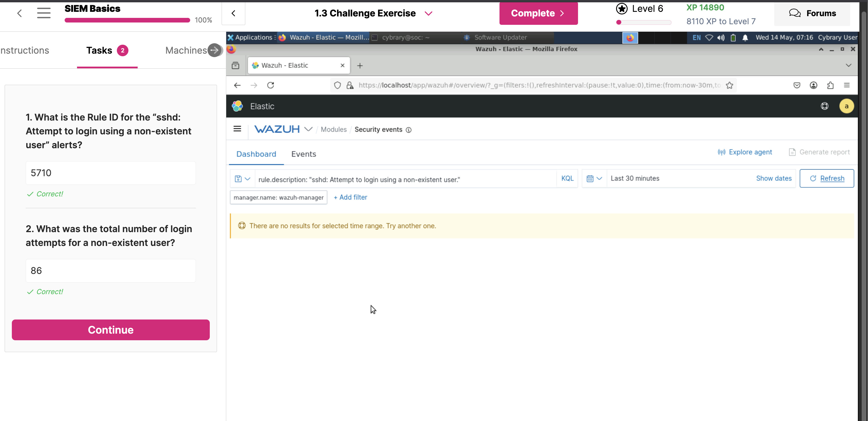Click the SIEM Basics progress bar
The width and height of the screenshot is (868, 421).
pos(127,20)
